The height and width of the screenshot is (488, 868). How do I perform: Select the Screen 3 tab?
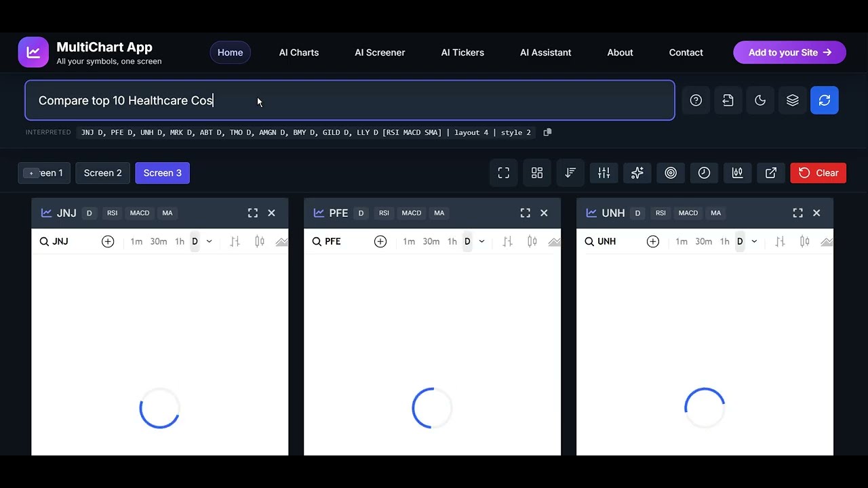tap(163, 173)
